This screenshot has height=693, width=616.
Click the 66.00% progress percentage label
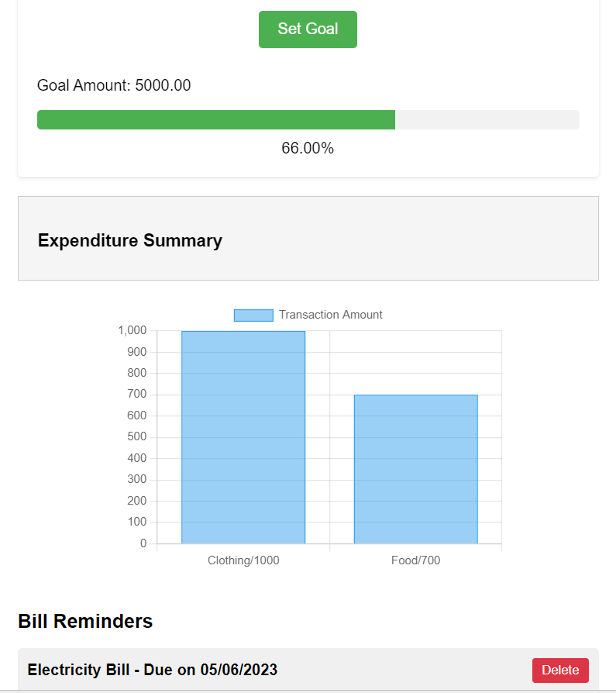(x=308, y=147)
